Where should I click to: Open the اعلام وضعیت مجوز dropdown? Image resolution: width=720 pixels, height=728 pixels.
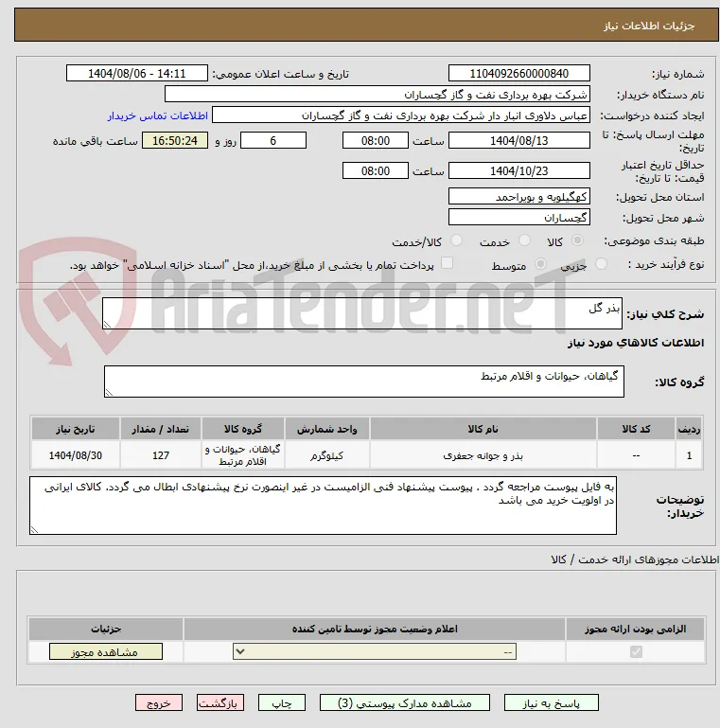(375, 652)
